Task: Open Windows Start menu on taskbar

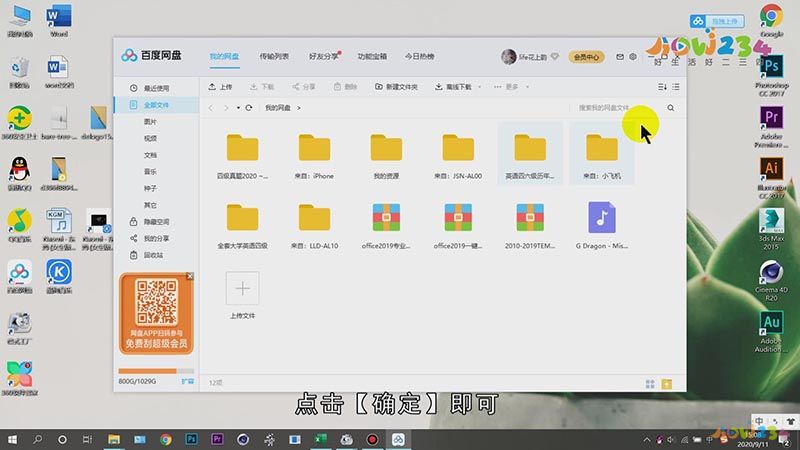Action: click(12, 439)
